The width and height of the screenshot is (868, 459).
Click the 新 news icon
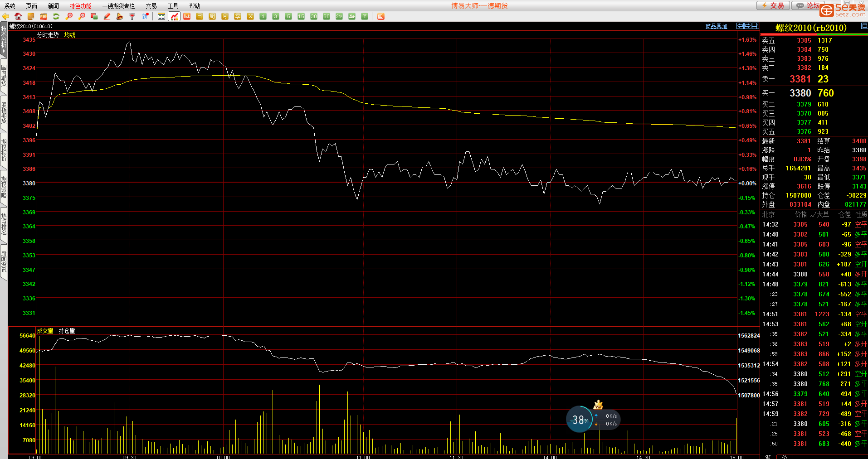145,16
